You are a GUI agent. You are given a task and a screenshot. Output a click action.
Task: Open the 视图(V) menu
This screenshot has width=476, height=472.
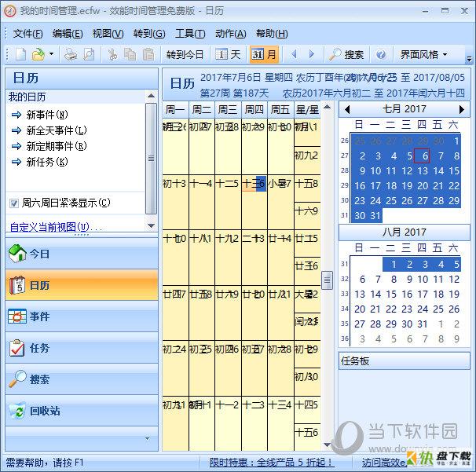pyautogui.click(x=108, y=34)
